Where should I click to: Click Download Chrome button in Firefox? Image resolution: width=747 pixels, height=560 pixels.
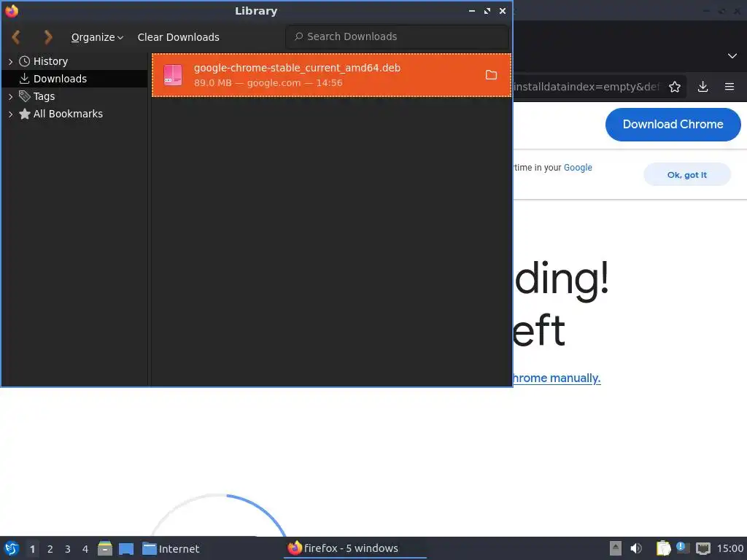click(673, 124)
